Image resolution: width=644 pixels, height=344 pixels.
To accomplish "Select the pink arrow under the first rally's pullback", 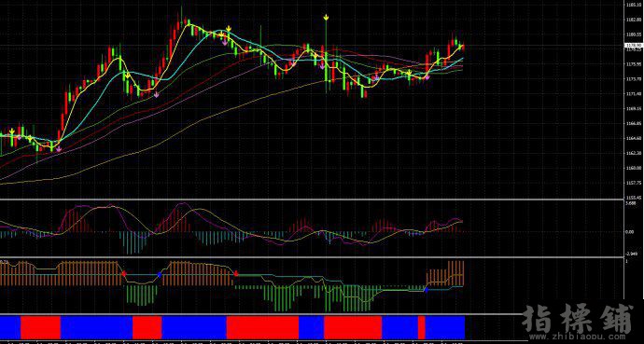I will coord(156,95).
